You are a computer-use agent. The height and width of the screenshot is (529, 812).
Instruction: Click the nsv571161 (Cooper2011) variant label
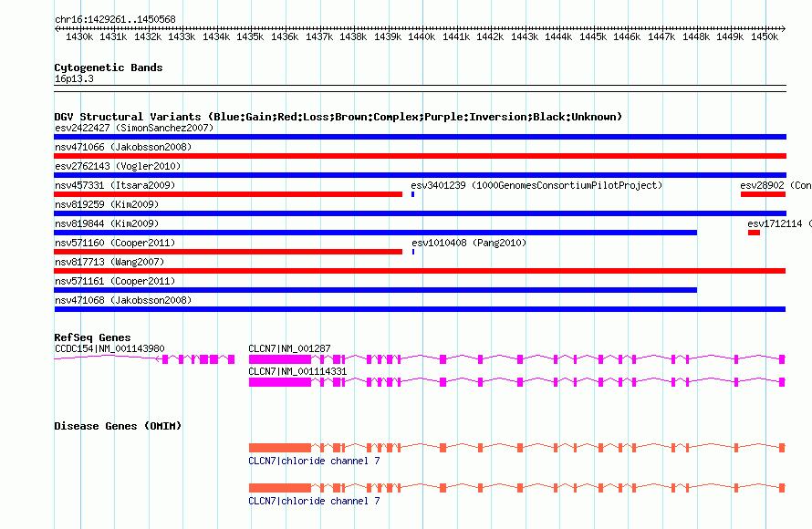pyautogui.click(x=115, y=281)
